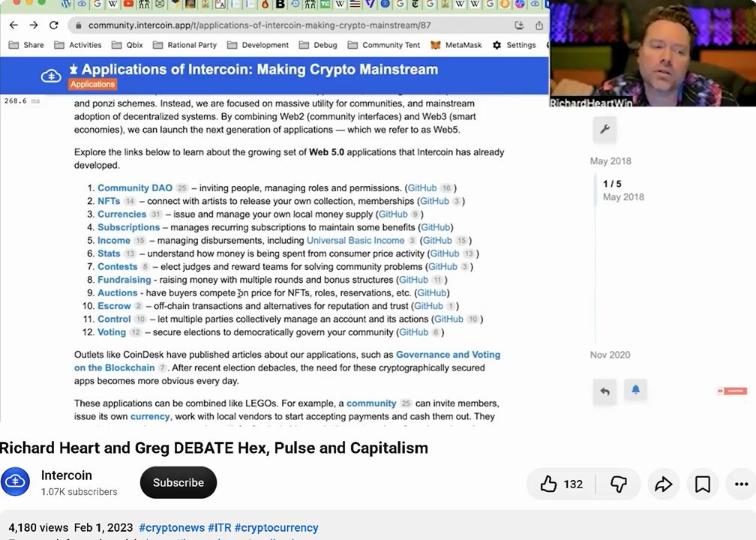Click the Applications category tag
Image resolution: width=756 pixels, height=540 pixels.
coord(92,84)
